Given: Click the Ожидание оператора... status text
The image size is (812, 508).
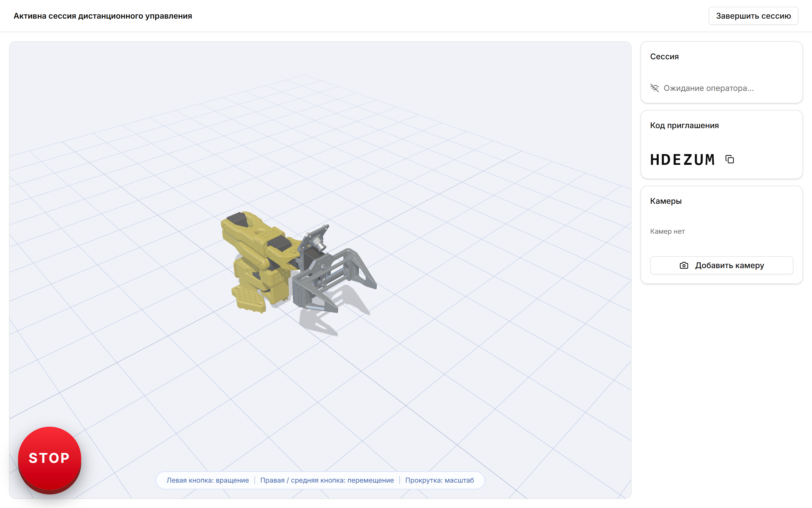Looking at the screenshot, I should (709, 88).
